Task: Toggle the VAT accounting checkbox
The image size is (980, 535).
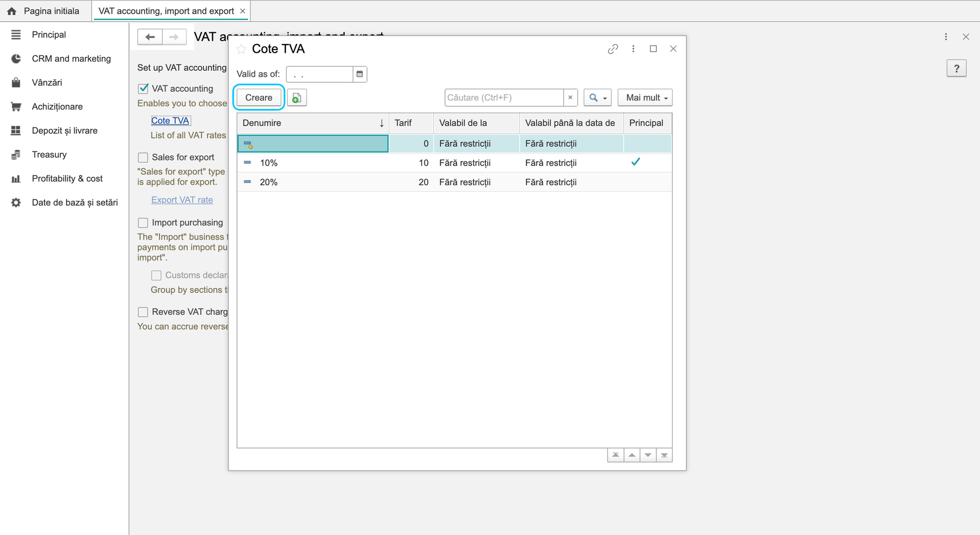Action: (143, 89)
